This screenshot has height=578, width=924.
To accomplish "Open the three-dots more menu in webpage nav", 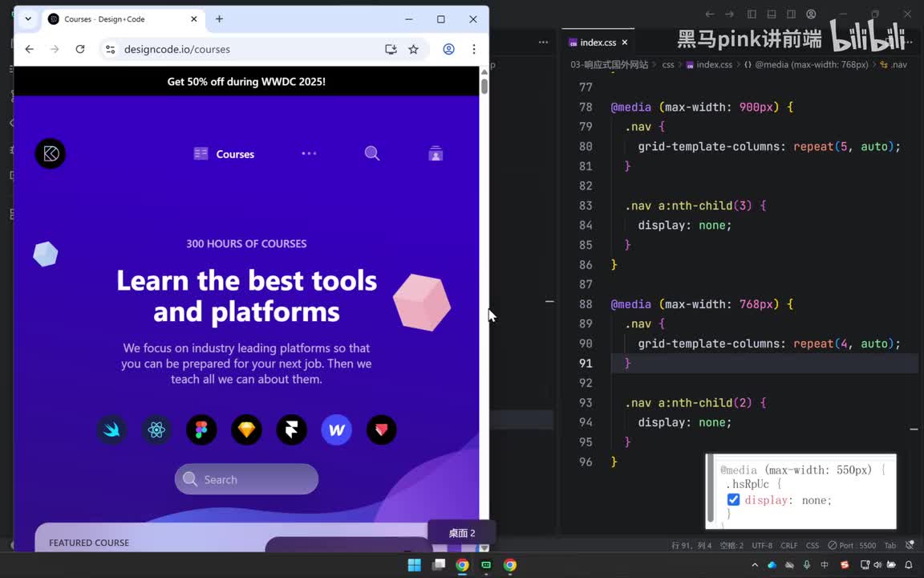I will [309, 153].
